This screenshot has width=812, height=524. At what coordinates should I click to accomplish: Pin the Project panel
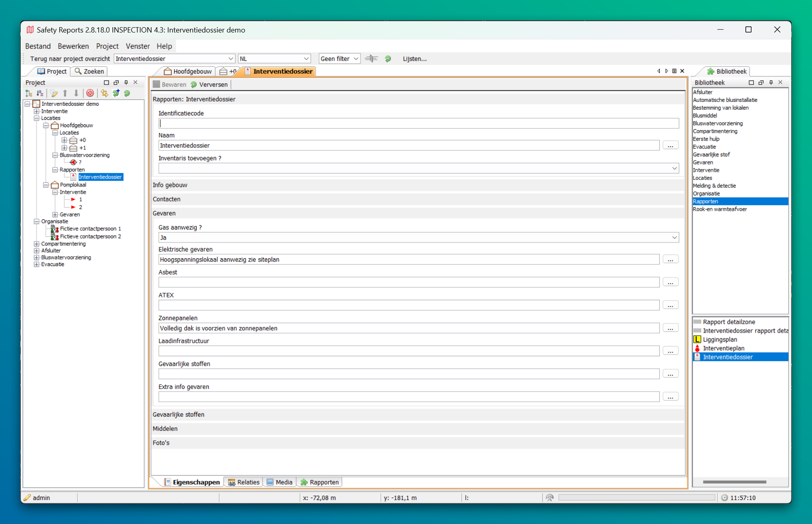point(126,82)
